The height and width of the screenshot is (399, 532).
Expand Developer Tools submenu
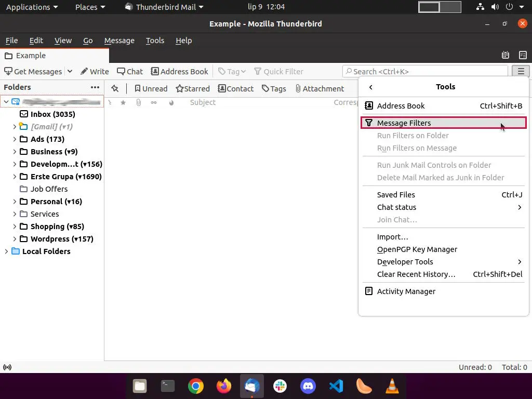pos(444,262)
